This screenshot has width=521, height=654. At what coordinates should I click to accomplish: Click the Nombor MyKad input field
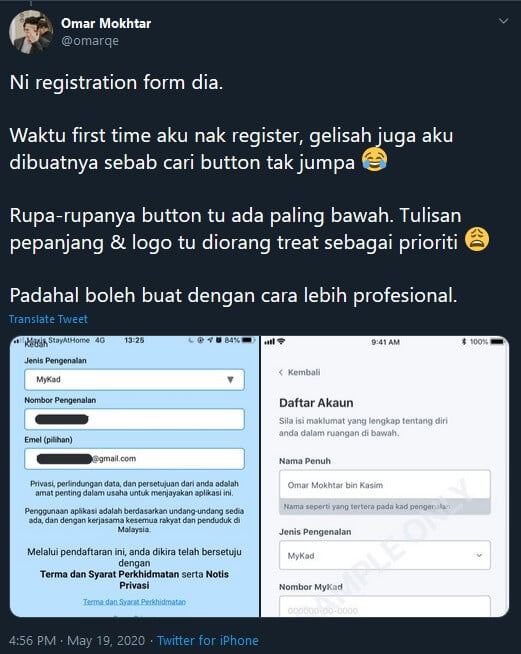(x=385, y=606)
